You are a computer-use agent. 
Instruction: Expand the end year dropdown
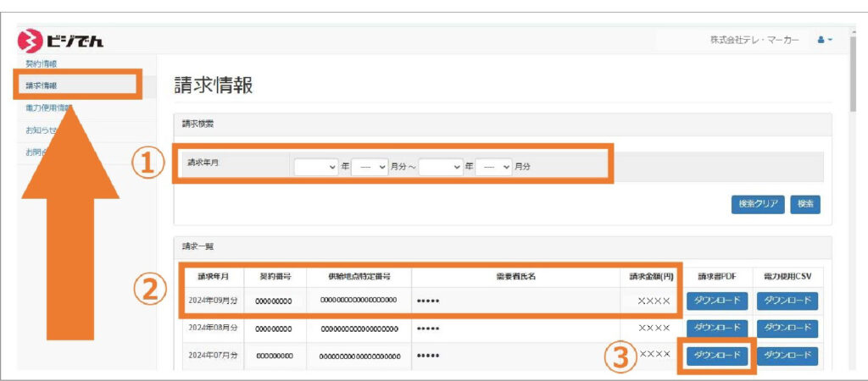click(x=440, y=166)
